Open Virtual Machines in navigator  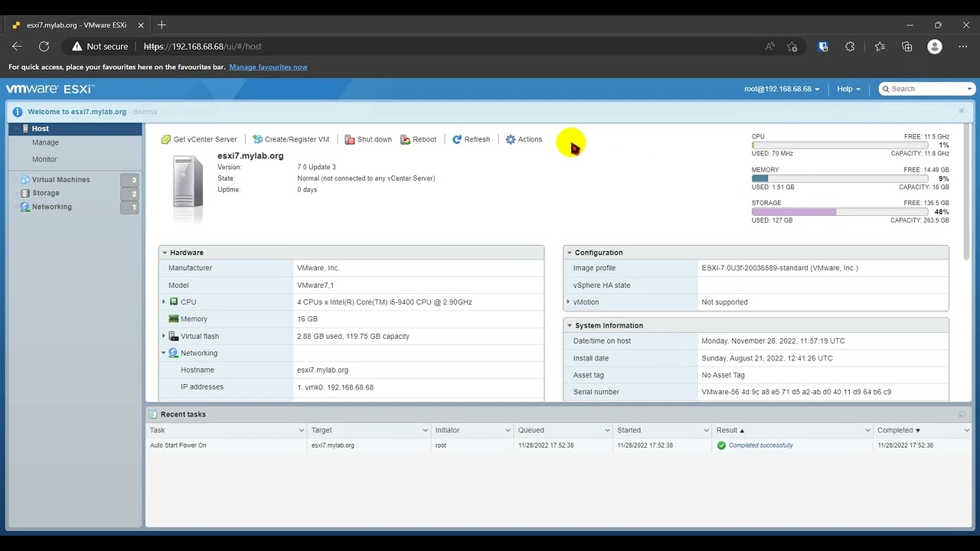click(x=60, y=180)
